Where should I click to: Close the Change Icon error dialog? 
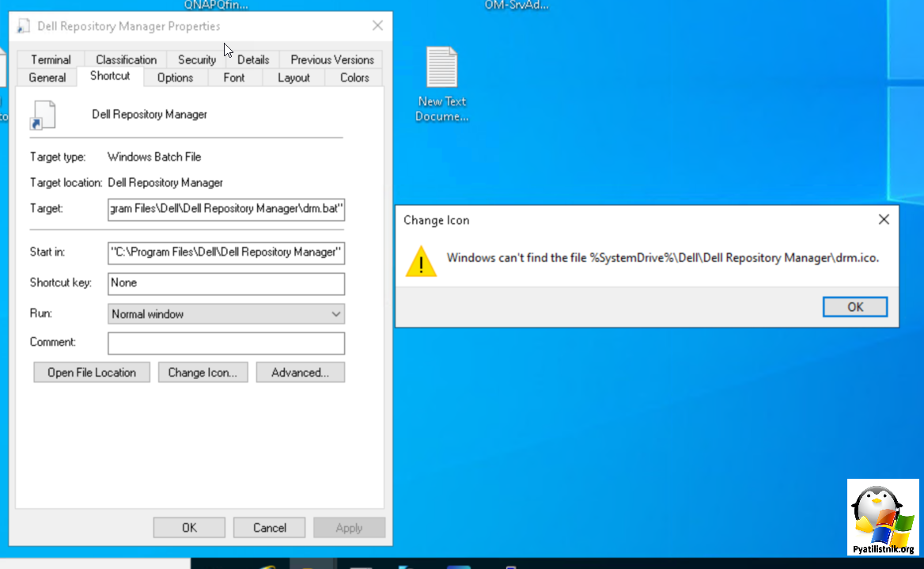pyautogui.click(x=884, y=220)
